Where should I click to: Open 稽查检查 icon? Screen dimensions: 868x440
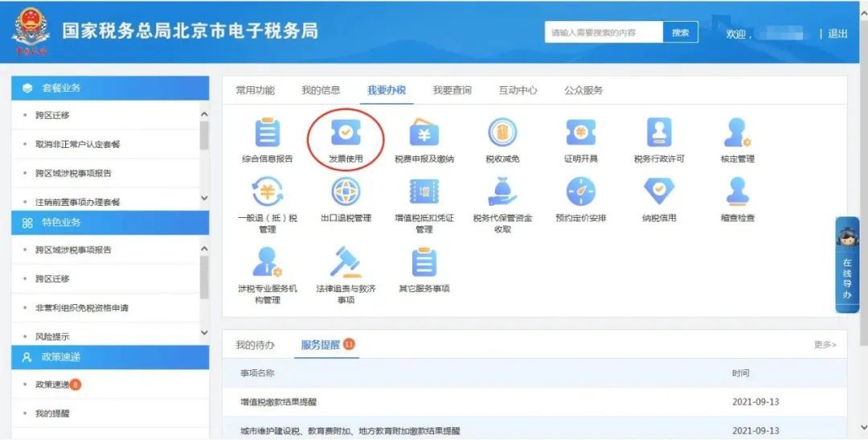click(737, 191)
